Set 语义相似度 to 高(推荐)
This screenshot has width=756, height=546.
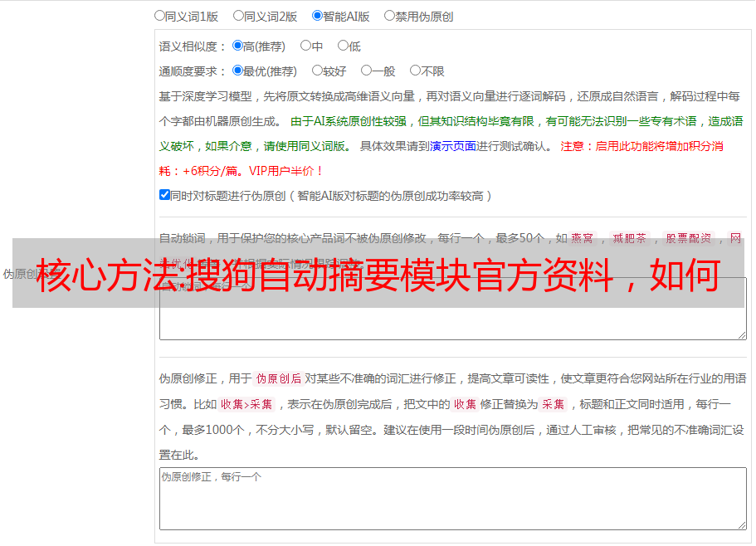[x=237, y=46]
